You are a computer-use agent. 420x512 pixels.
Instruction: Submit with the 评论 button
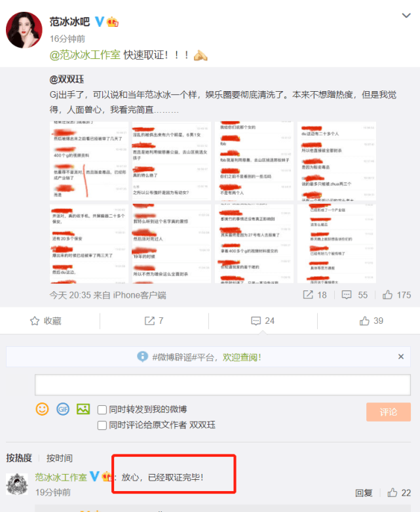389,412
